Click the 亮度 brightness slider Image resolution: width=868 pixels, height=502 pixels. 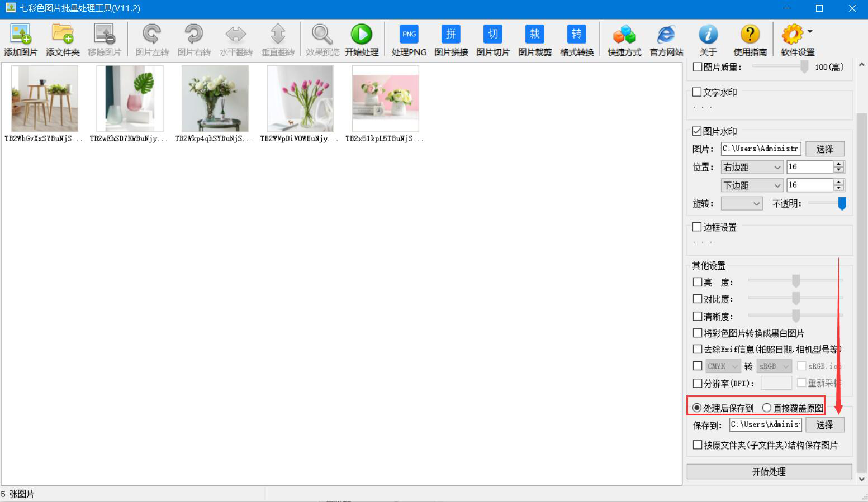[x=796, y=281]
